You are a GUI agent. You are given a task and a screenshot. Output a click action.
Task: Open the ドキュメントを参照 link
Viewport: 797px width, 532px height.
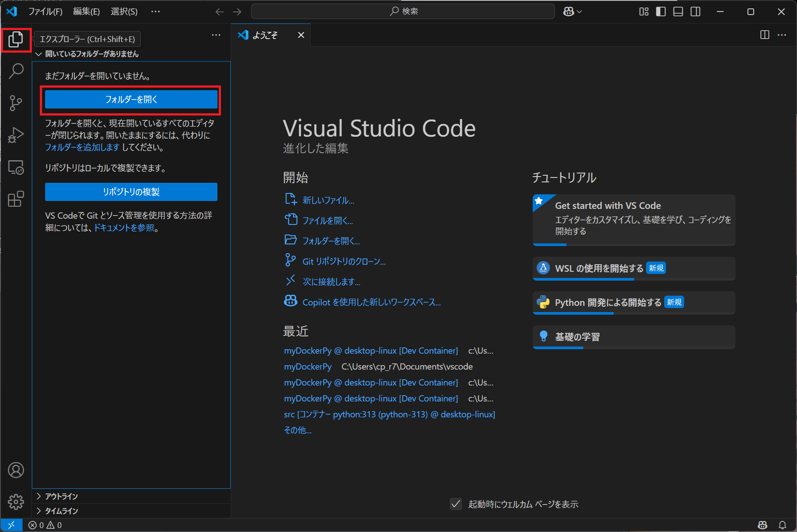[124, 227]
